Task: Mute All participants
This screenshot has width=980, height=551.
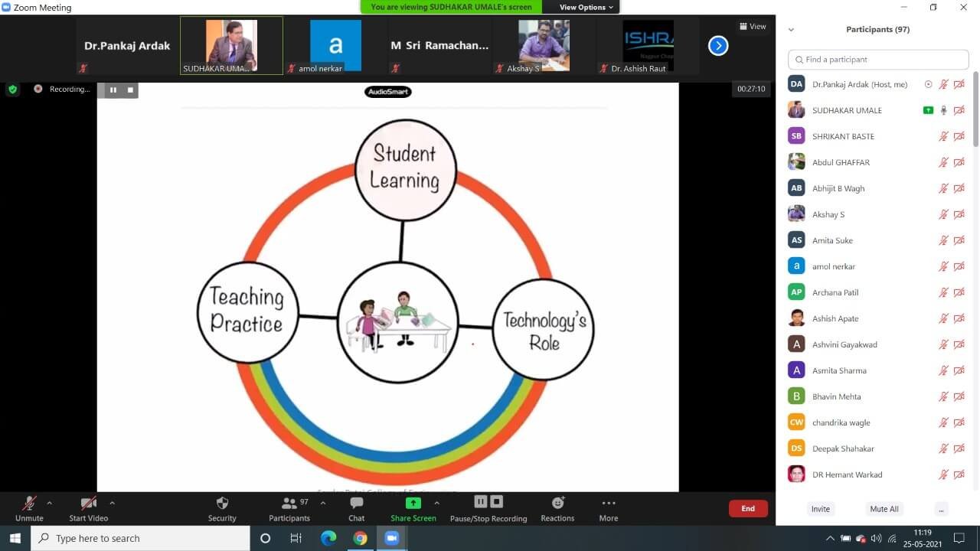Action: [884, 509]
